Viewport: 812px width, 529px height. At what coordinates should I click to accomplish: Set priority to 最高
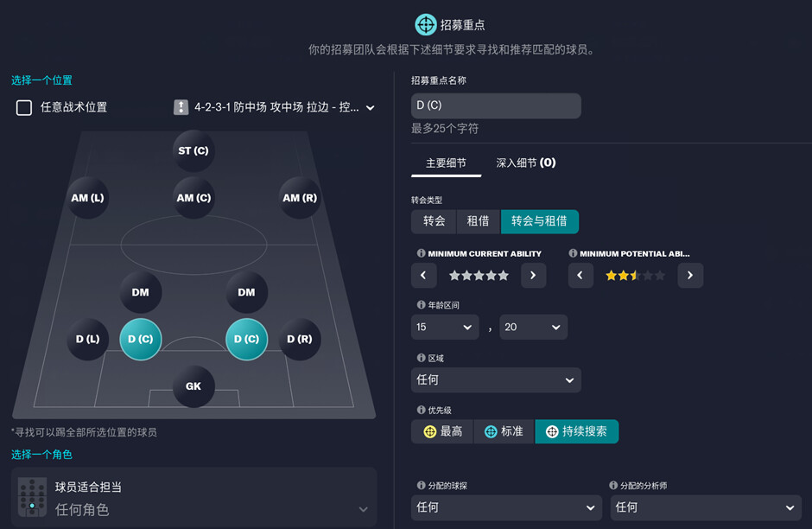pyautogui.click(x=442, y=431)
